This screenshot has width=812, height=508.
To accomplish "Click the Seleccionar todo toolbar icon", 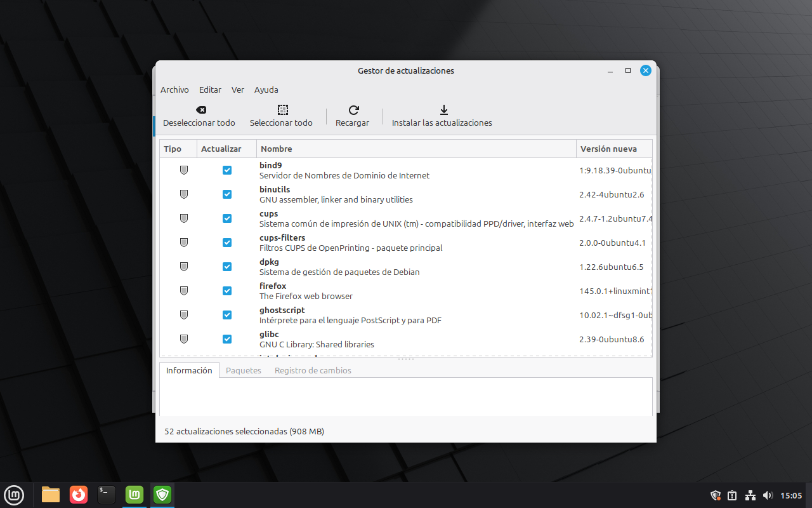I will pos(283,110).
